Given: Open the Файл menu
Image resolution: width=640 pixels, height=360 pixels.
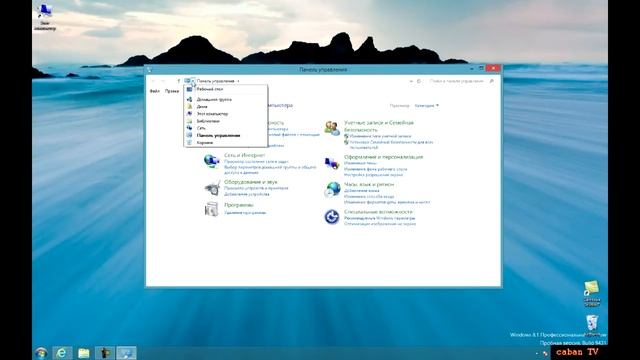Looking at the screenshot, I should click(x=155, y=91).
